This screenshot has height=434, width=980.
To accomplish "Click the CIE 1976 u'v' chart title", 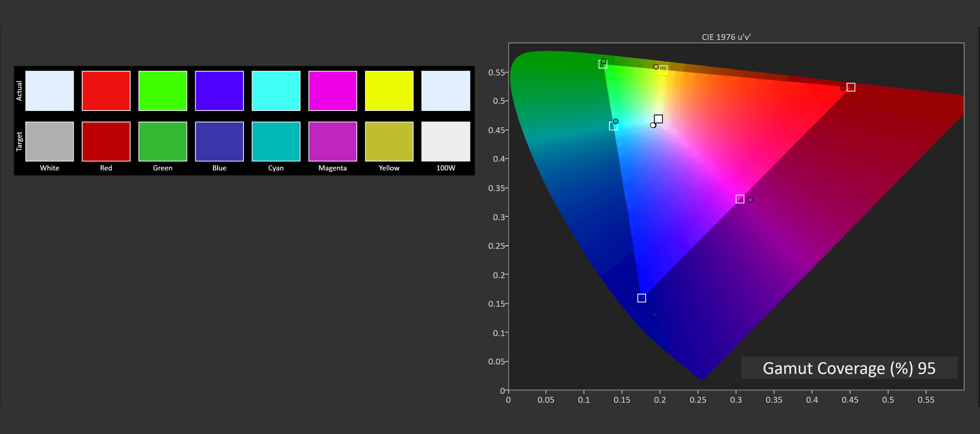I will coord(726,37).
